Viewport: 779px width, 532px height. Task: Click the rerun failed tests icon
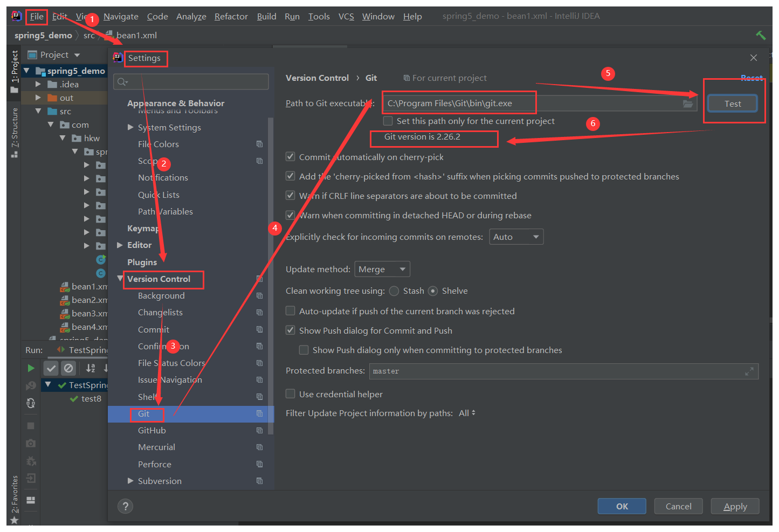click(31, 386)
